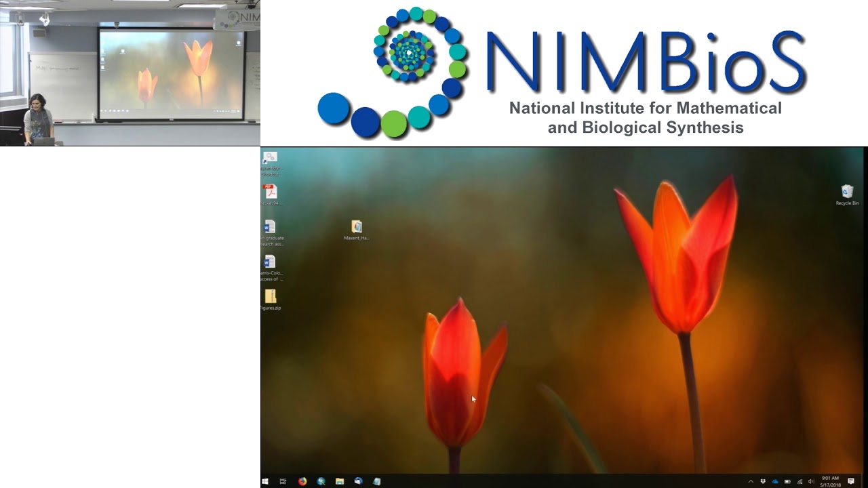Show hidden system tray icons
Screen dimensions: 868x488
click(751, 481)
